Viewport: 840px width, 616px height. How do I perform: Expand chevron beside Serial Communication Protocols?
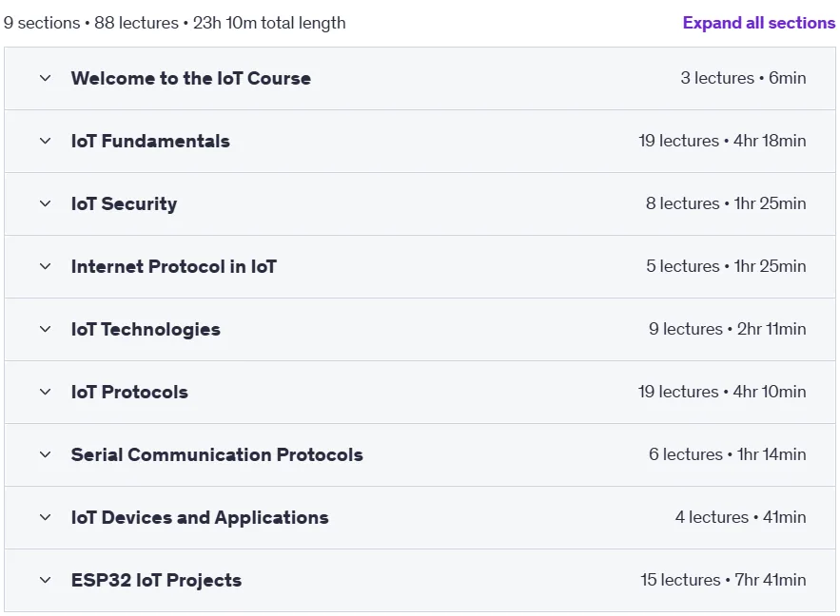(x=46, y=454)
